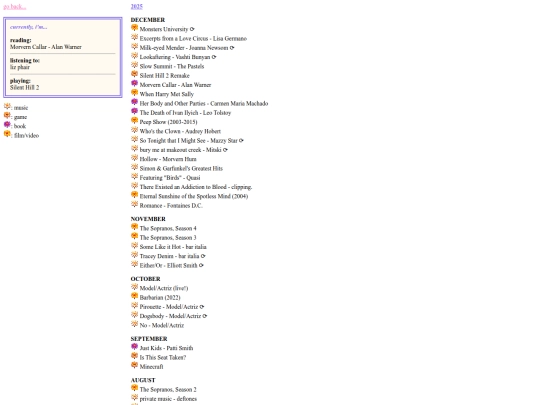The height and width of the screenshot is (405, 540).
Task: Click the purple flower beside Her Body and Other Parties
Action: pyautogui.click(x=135, y=102)
